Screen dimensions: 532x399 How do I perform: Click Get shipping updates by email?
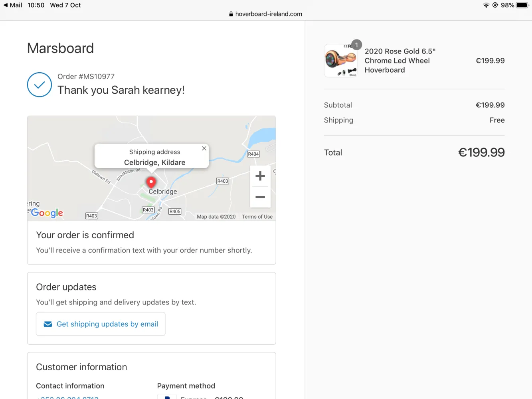[x=101, y=324]
